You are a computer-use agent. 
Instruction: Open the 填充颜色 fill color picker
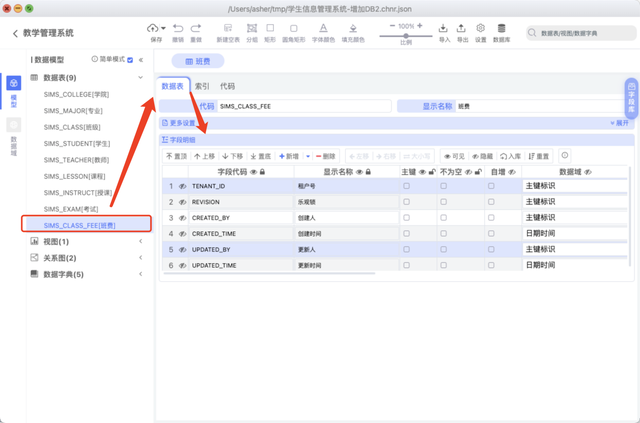point(353,28)
